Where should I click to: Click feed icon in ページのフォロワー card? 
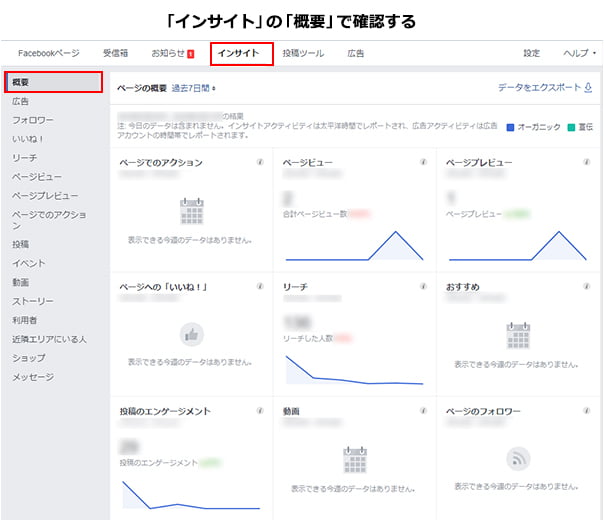click(x=518, y=458)
